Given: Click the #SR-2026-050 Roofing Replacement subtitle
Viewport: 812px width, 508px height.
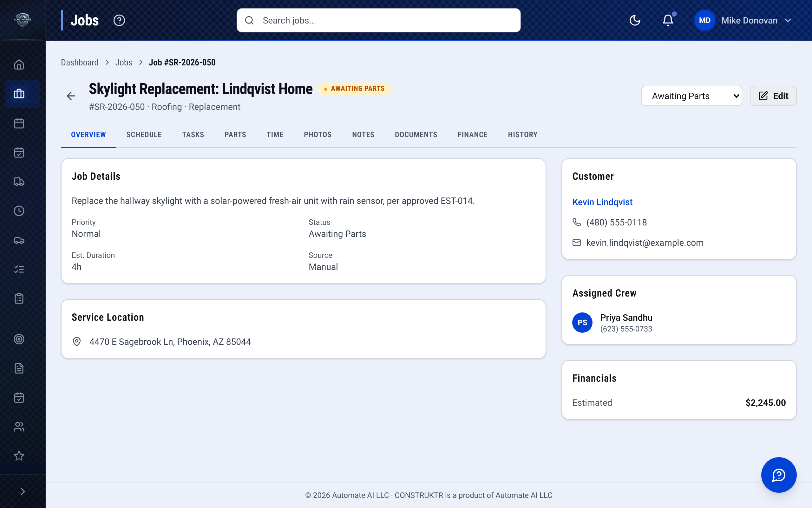Looking at the screenshot, I should (x=164, y=107).
